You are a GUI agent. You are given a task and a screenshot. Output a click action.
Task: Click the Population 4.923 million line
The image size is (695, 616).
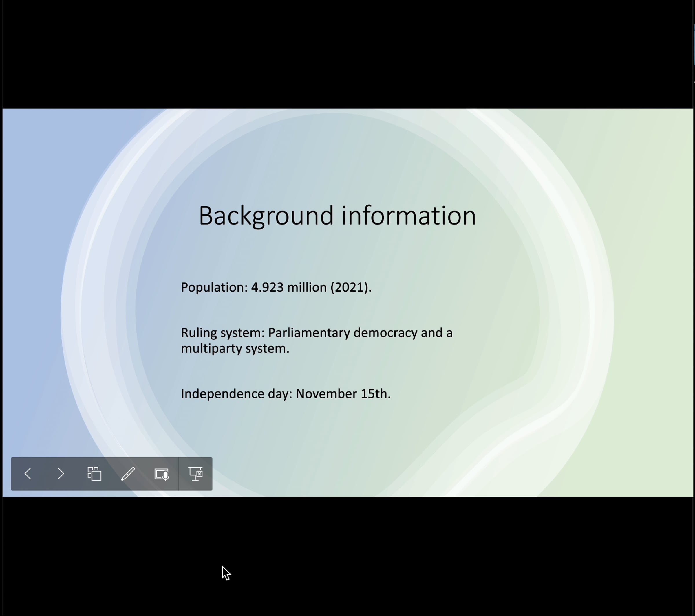(275, 287)
